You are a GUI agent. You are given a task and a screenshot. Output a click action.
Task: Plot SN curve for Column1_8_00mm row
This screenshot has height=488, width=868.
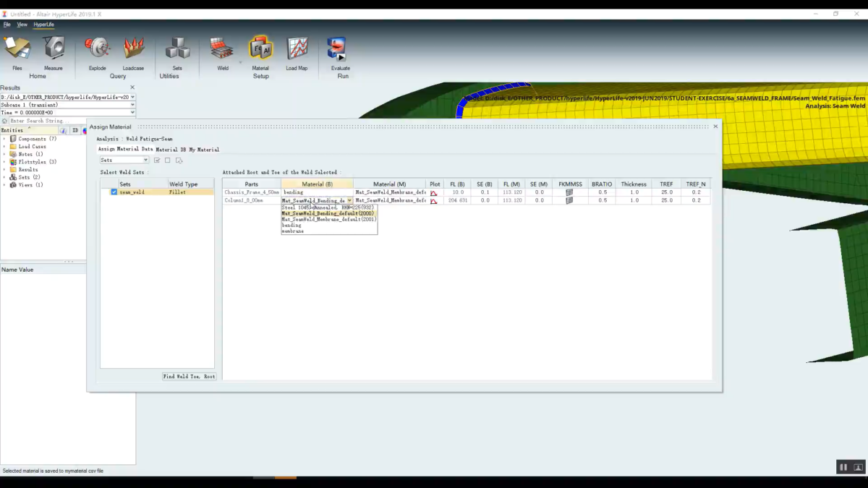(x=434, y=200)
